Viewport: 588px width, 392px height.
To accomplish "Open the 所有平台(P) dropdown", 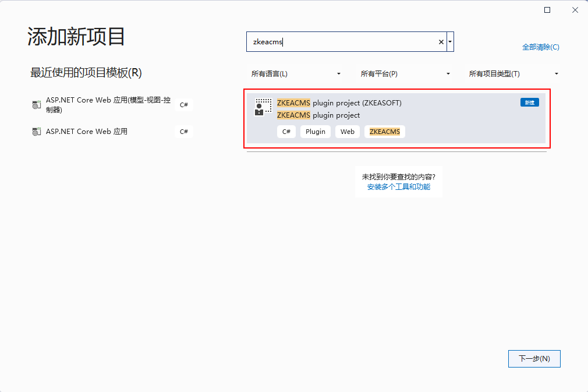I will [405, 74].
